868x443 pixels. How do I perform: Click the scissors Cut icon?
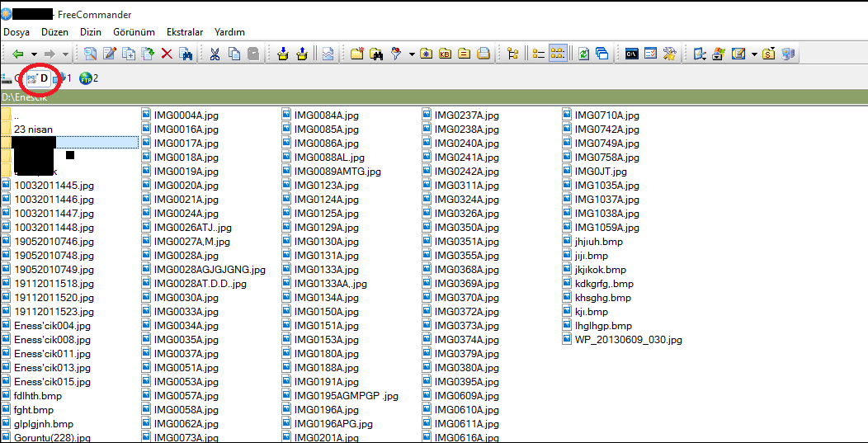pos(214,54)
